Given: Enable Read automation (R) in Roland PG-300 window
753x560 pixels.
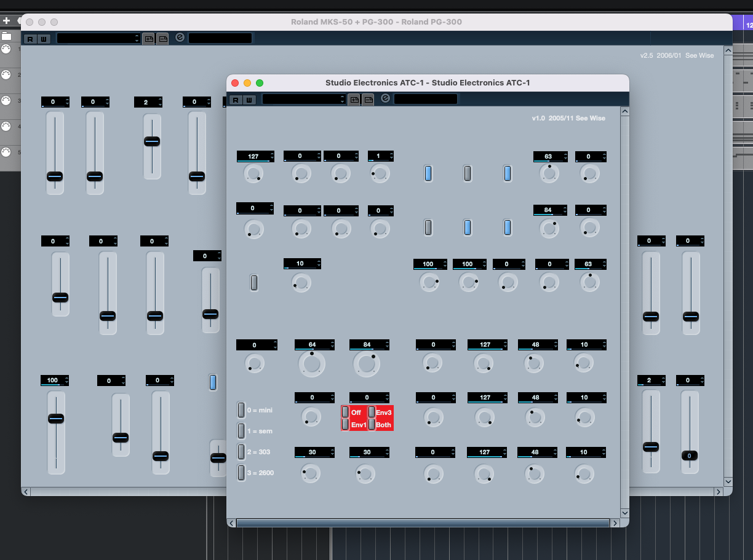Looking at the screenshot, I should (x=30, y=39).
